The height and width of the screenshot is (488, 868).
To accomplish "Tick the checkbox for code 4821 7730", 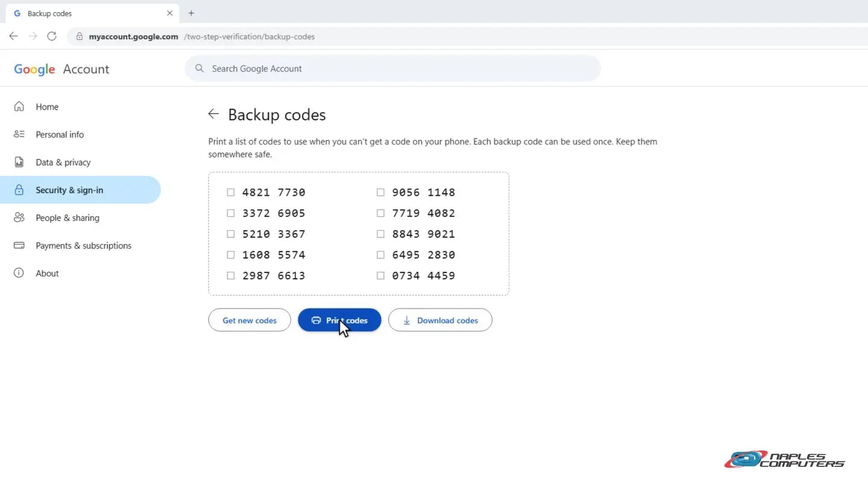I will coord(230,192).
